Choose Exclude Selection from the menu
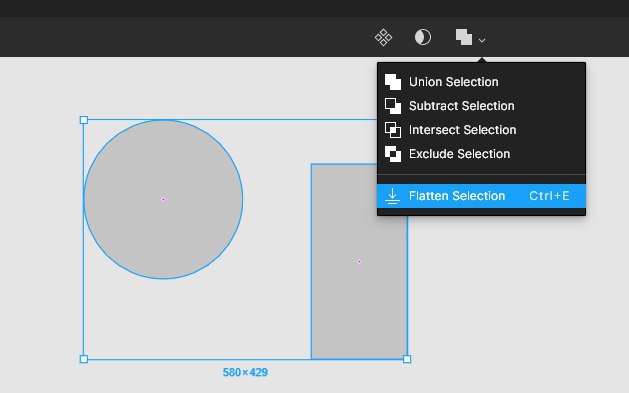The height and width of the screenshot is (393, 629). point(481,154)
